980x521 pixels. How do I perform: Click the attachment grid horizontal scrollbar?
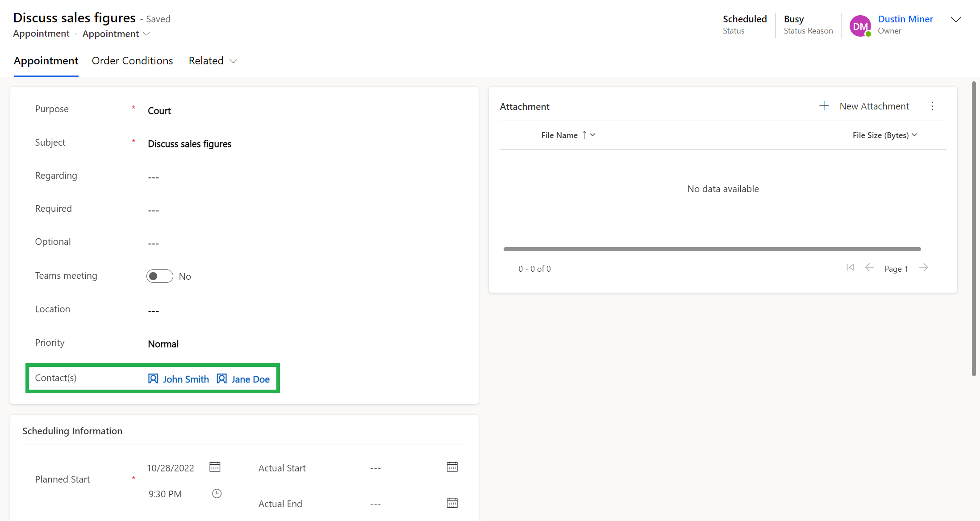tap(712, 249)
